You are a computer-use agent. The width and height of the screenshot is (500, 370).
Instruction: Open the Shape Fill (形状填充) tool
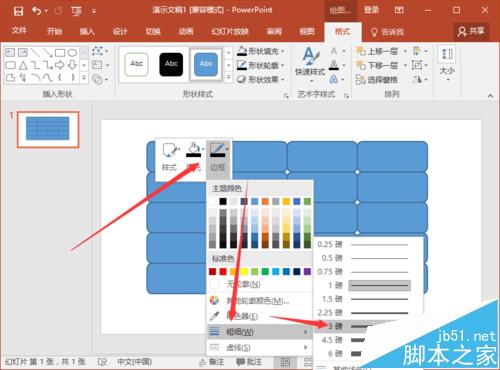click(260, 51)
